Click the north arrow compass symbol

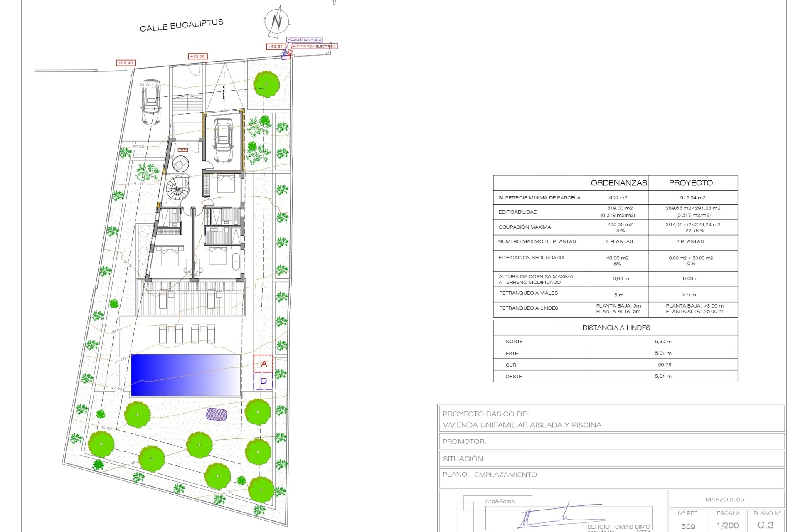click(276, 21)
